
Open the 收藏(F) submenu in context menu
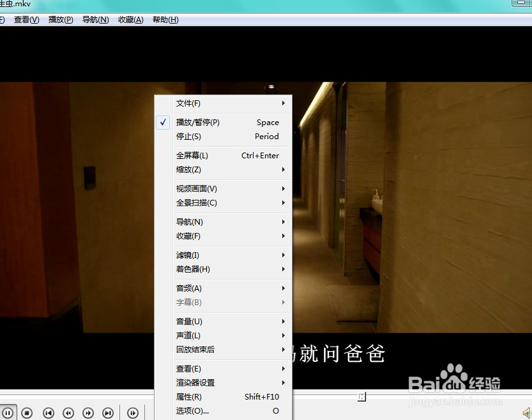(x=224, y=236)
